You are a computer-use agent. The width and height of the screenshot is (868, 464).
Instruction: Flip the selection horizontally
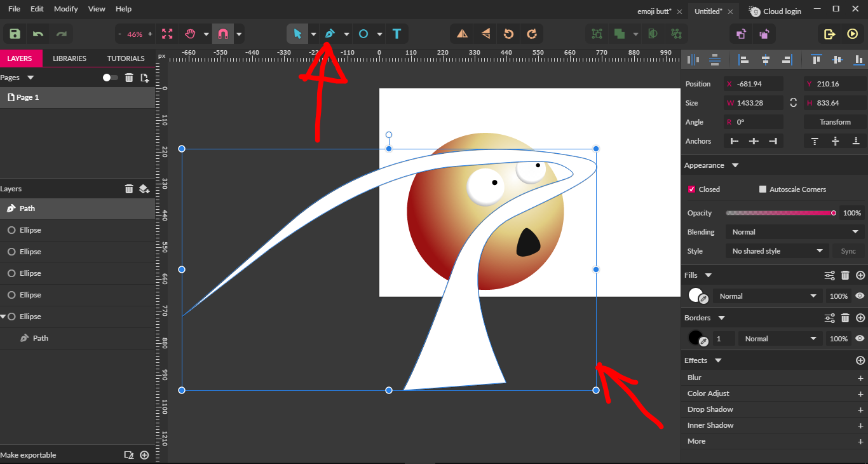[x=463, y=34]
